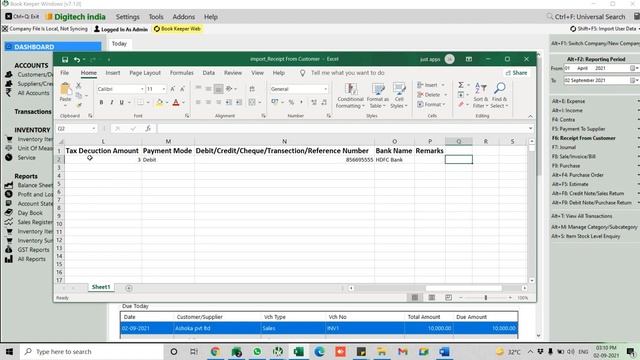Align cell text to the left
Viewport: 640px width, 360px height.
tap(198, 102)
